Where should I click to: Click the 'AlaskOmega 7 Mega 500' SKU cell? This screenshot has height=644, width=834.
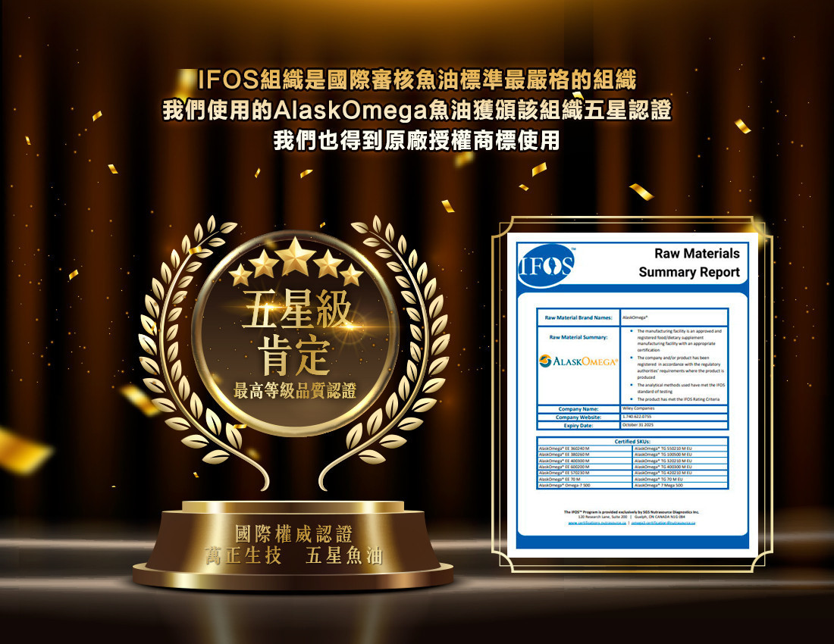tap(680, 485)
